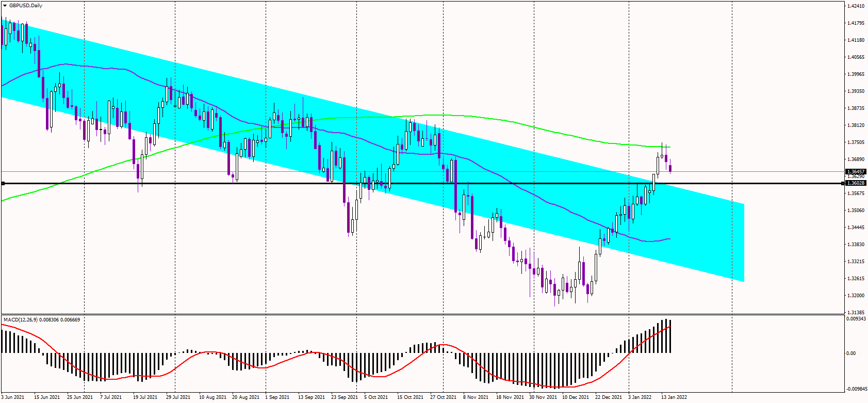868x403 pixels.
Task: Click the 1.36890 price axis label
Action: coord(856,159)
